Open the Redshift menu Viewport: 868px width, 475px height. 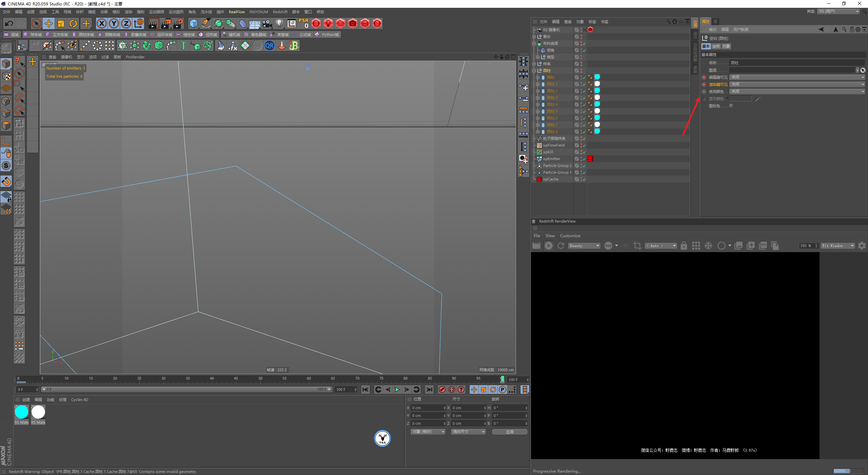pos(280,12)
